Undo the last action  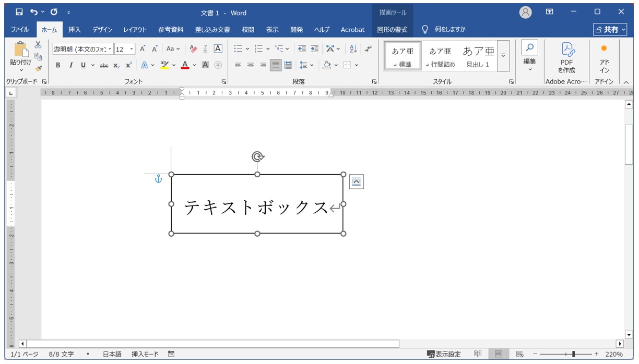[34, 12]
